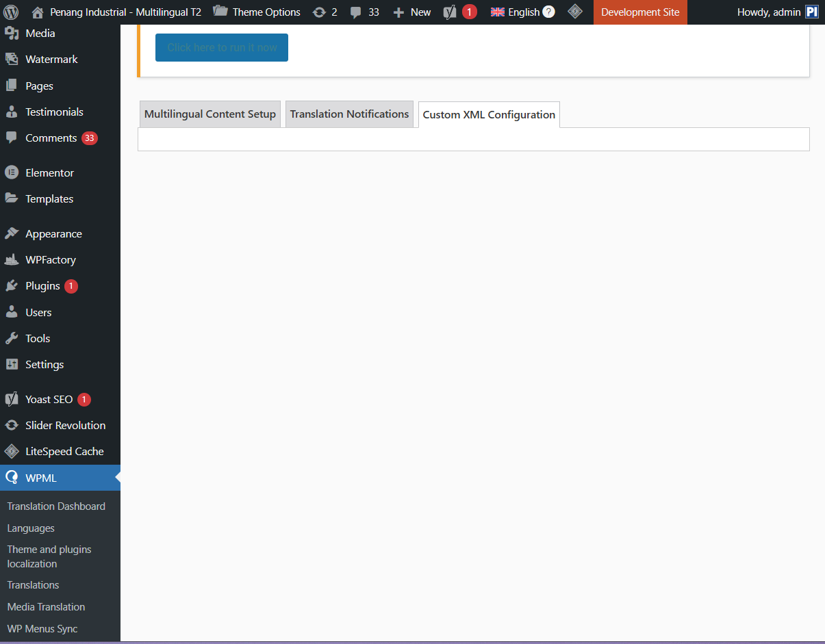Image resolution: width=825 pixels, height=644 pixels.
Task: Open Theme and plugins localization
Action: [49, 556]
